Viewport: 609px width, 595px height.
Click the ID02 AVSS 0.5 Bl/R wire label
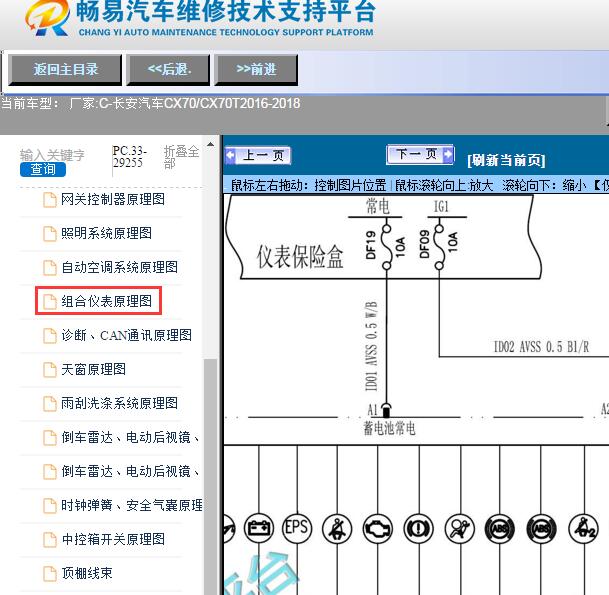point(541,346)
